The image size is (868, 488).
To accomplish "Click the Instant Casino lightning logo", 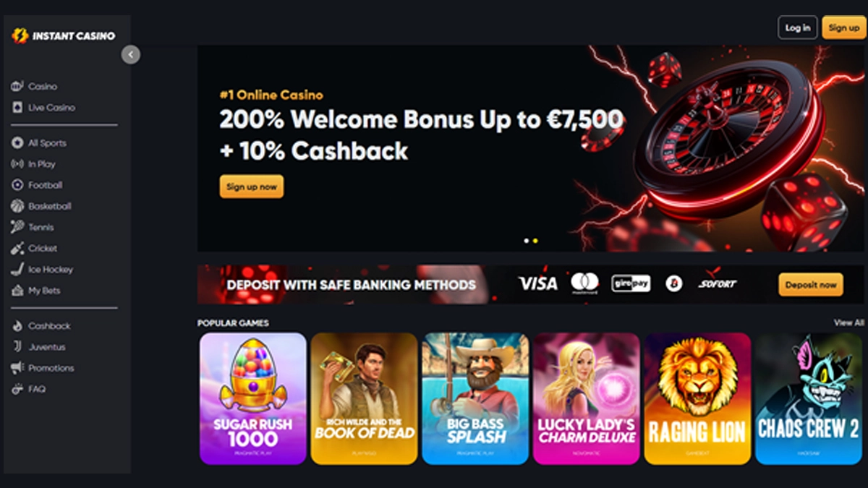I will (x=20, y=35).
